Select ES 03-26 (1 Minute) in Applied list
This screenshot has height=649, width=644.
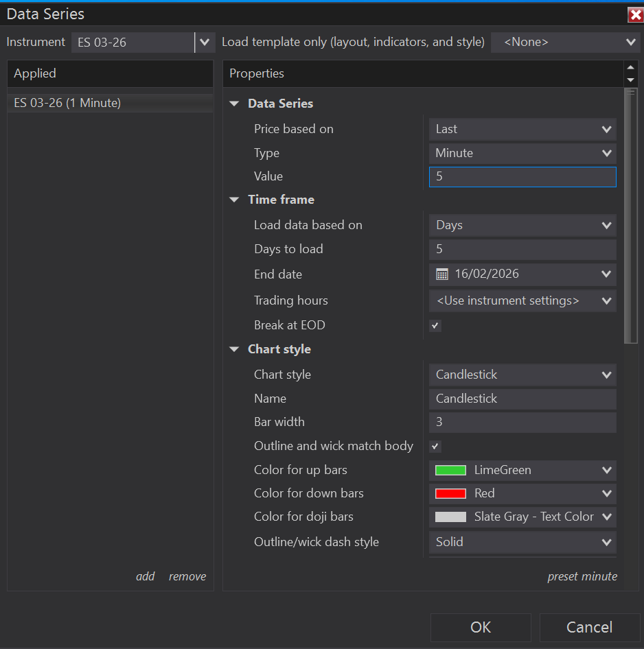tap(67, 103)
